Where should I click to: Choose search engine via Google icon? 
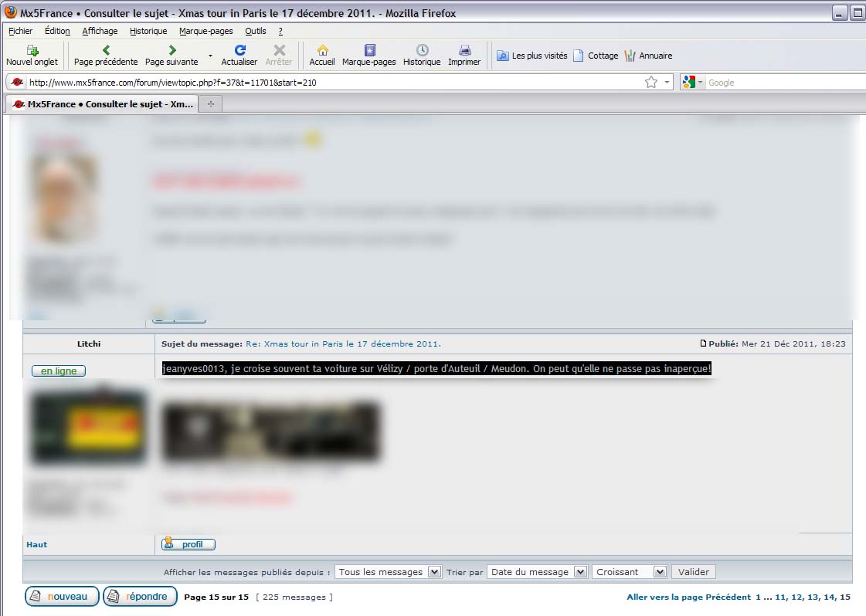[x=692, y=83]
